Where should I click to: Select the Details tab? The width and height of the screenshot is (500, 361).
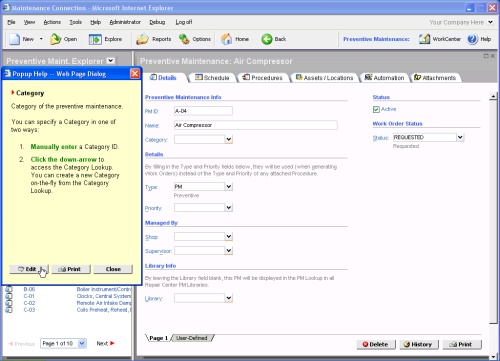163,78
